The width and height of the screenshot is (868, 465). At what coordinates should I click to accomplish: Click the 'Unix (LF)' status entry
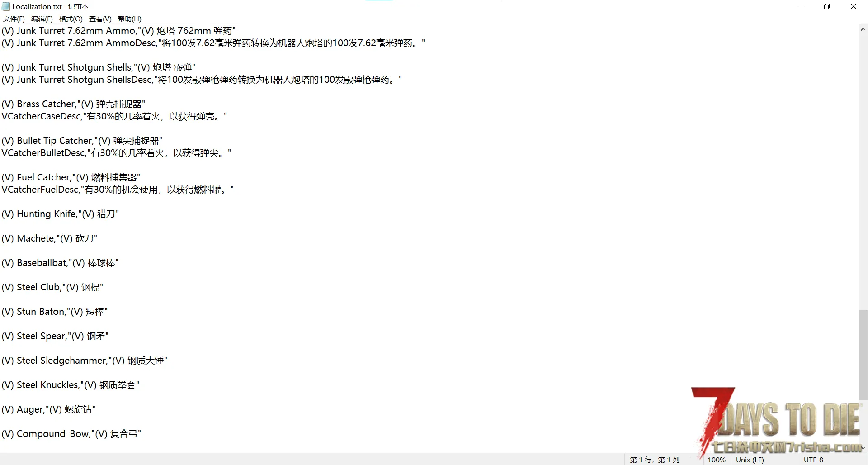click(x=750, y=460)
